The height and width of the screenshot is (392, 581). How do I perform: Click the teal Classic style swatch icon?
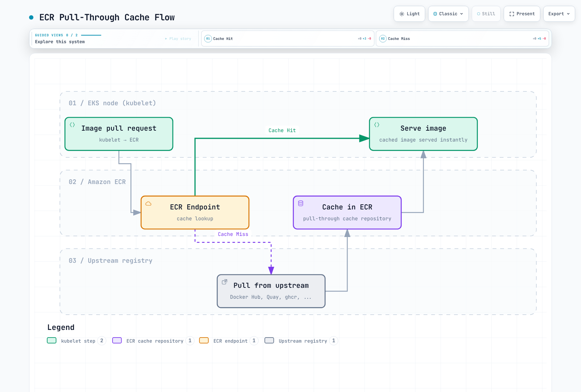click(x=435, y=14)
